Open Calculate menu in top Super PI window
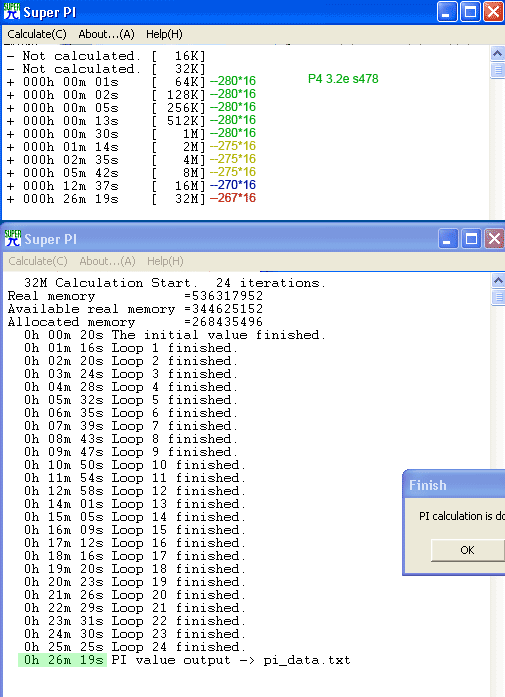This screenshot has width=505, height=697. click(37, 34)
